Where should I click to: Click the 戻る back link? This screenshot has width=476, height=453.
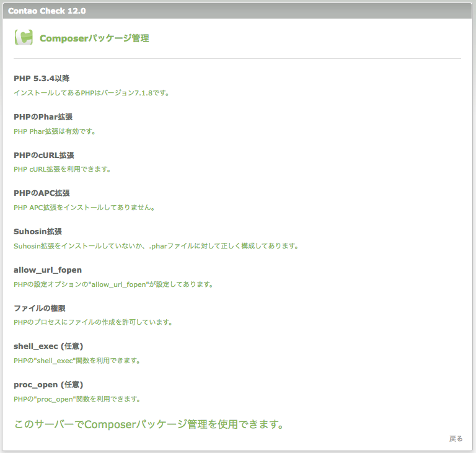[456, 438]
